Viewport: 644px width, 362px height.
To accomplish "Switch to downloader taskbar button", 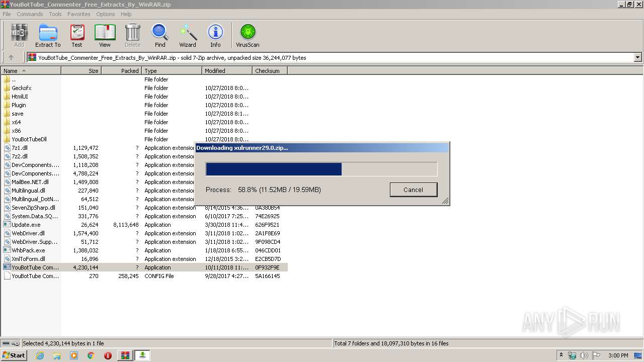I will click(142, 355).
